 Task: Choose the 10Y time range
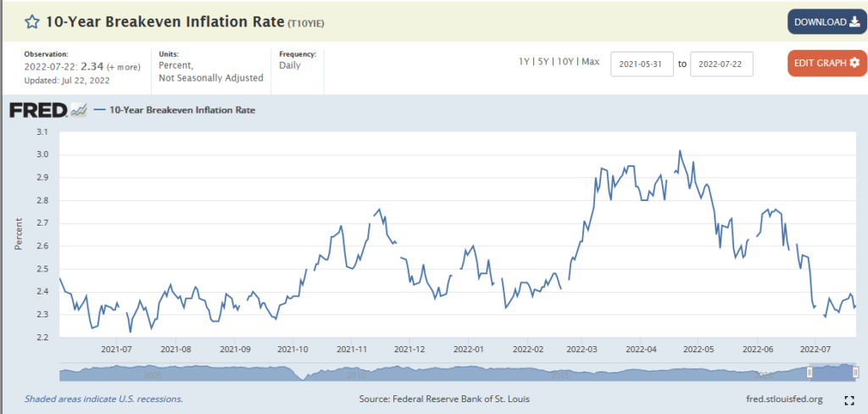[x=565, y=62]
